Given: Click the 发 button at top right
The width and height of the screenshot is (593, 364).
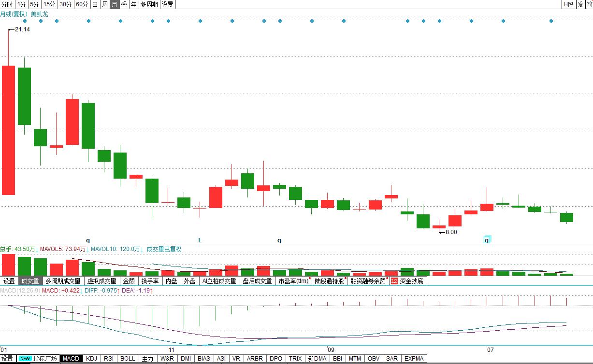Looking at the screenshot, I should click(x=580, y=4).
